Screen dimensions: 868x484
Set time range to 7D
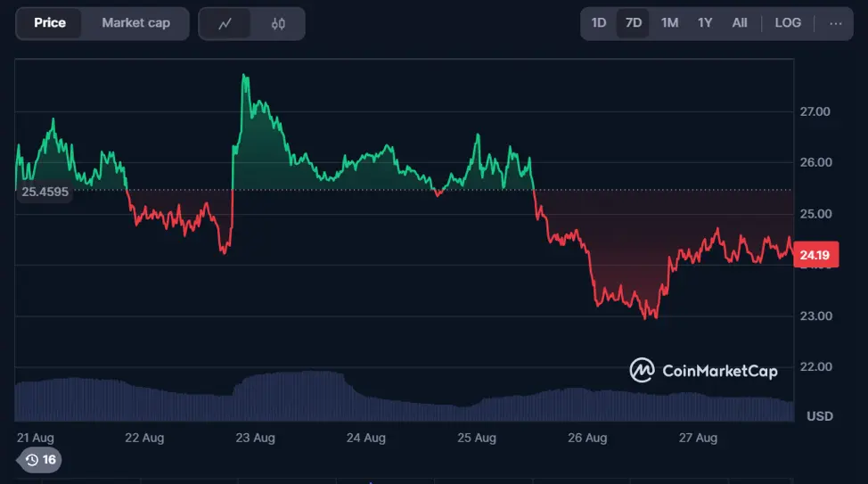point(634,23)
